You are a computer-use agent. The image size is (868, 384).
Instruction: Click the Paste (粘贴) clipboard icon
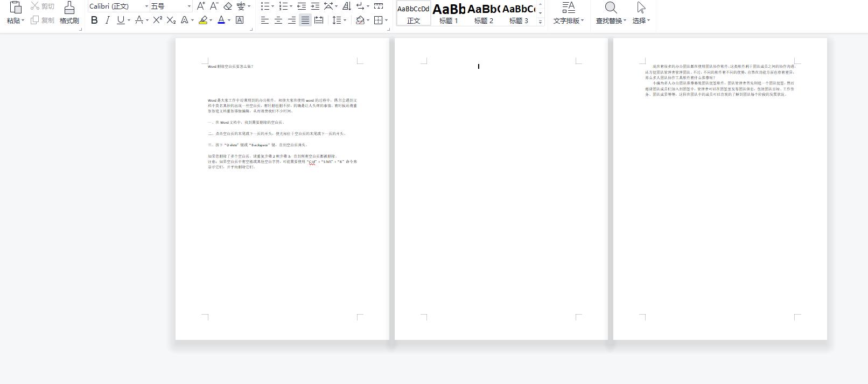16,7
